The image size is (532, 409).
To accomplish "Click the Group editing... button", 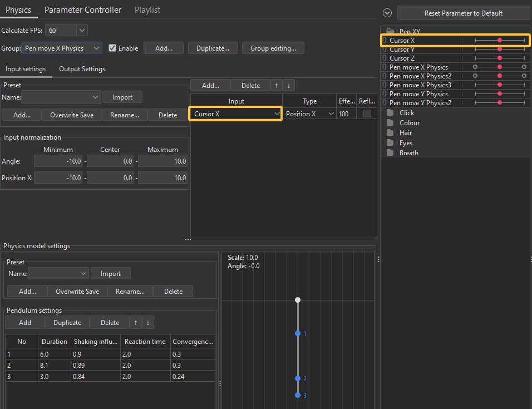I will click(x=273, y=48).
